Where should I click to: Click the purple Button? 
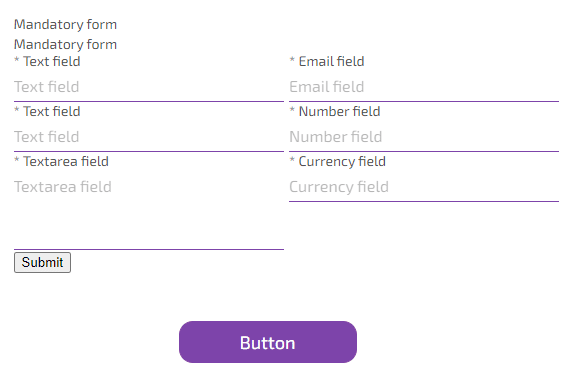tap(268, 342)
